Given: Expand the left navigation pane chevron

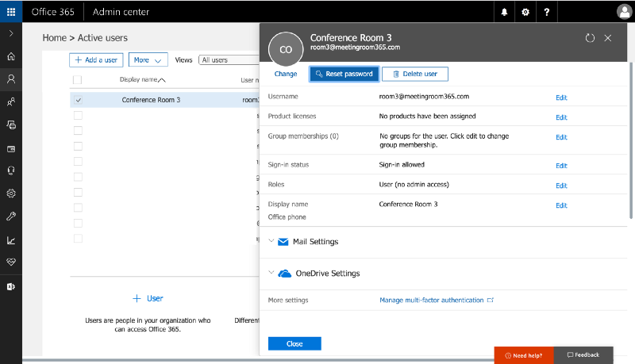Looking at the screenshot, I should 11,33.
